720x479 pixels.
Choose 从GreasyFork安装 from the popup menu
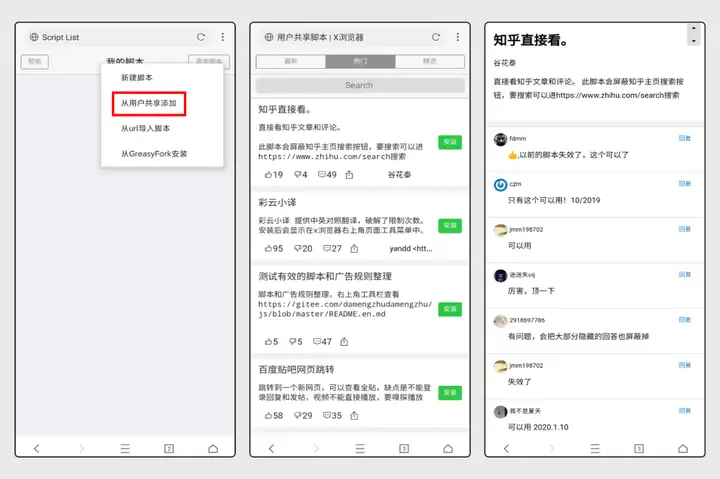pyautogui.click(x=154, y=154)
